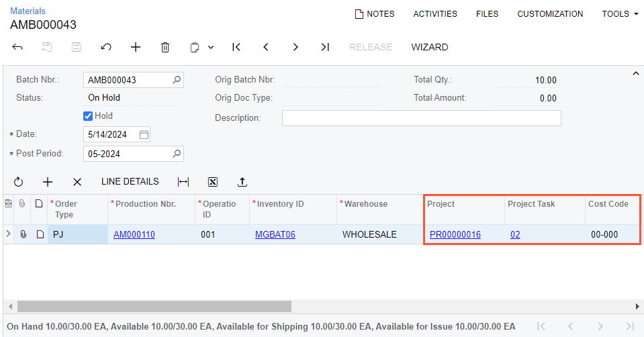Collapse the form summary panel
The image size is (644, 337).
pos(635,73)
